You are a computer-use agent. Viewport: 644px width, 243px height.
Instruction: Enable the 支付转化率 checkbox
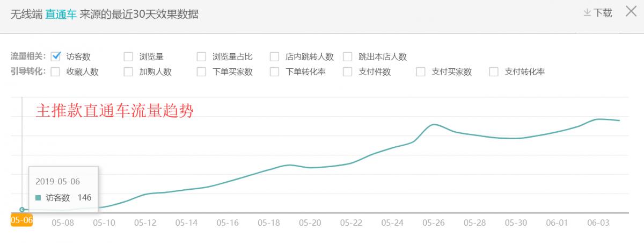pos(493,72)
